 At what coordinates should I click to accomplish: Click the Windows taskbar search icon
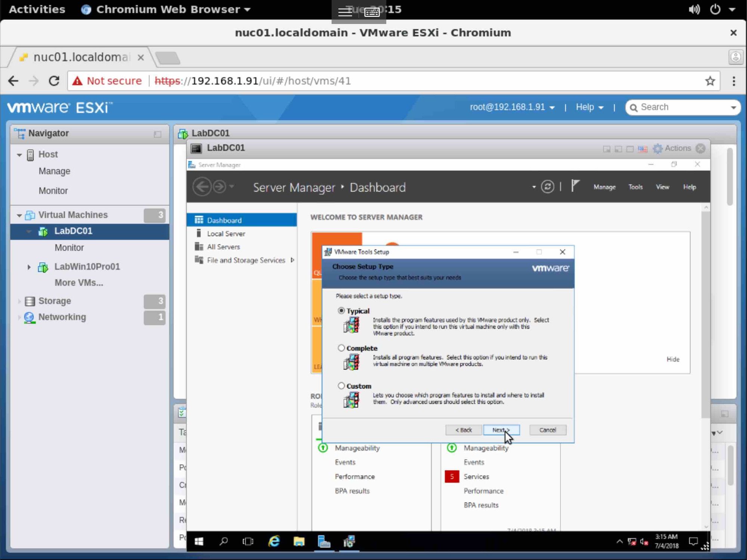(223, 541)
